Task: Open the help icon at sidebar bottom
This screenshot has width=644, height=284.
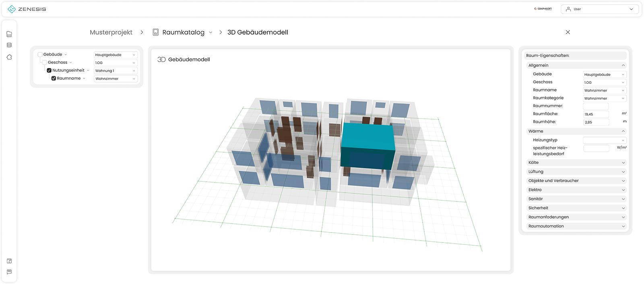Action: 9,261
